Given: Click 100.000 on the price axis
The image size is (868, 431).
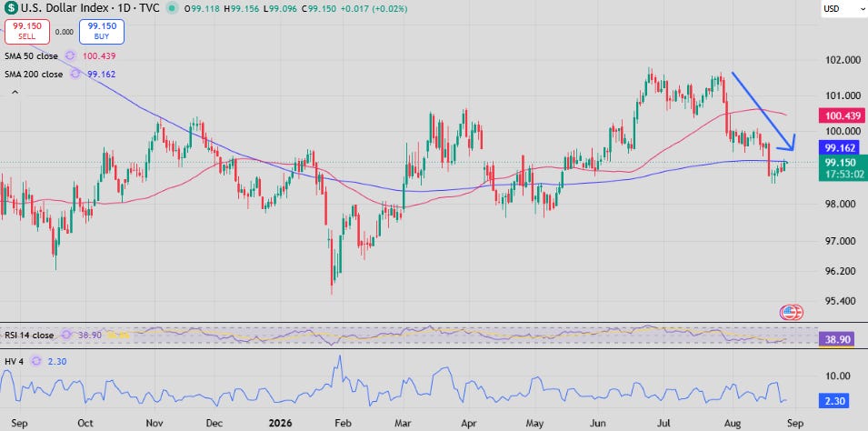Looking at the screenshot, I should [843, 131].
